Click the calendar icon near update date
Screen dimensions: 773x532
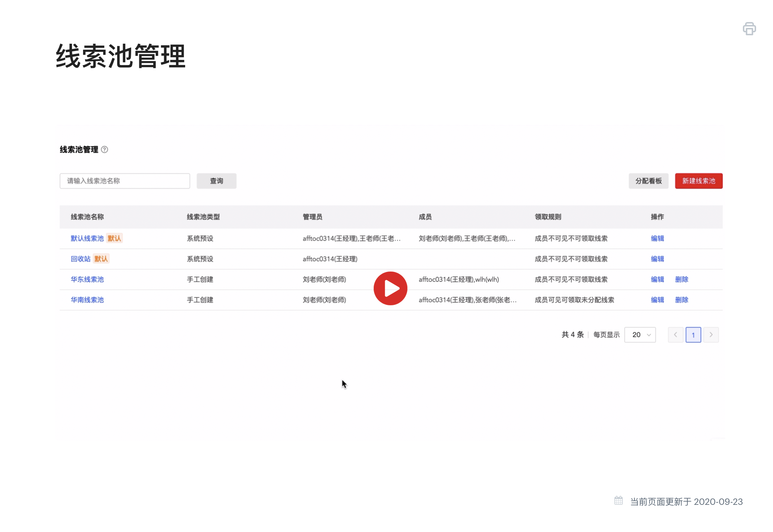pyautogui.click(x=618, y=501)
